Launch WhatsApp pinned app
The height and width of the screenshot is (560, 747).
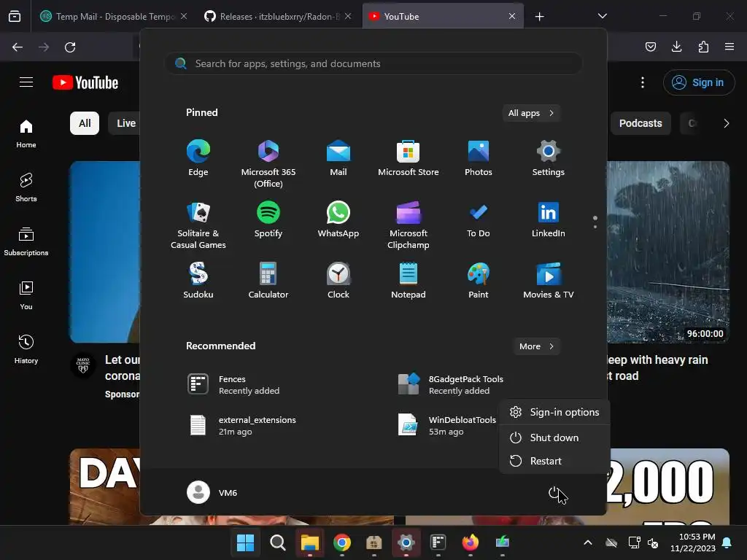(338, 219)
